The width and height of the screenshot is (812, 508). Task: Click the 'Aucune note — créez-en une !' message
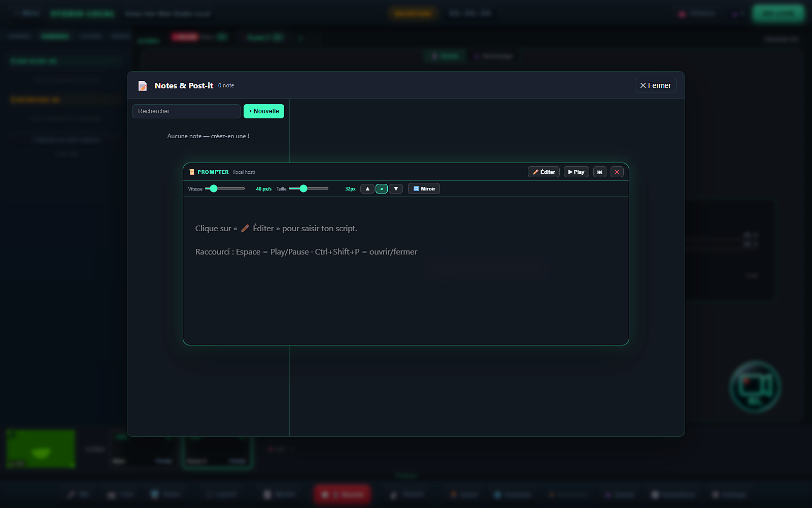(208, 136)
